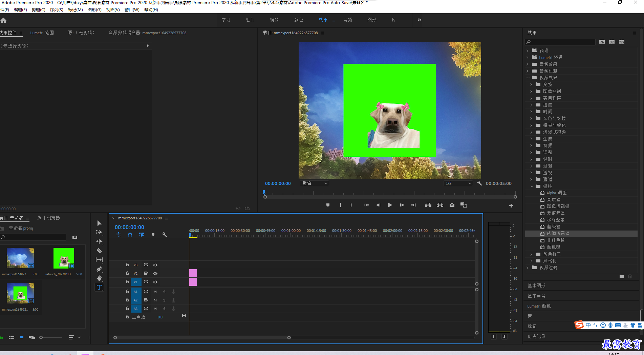The width and height of the screenshot is (644, 355).
Task: Step back one frame
Action: coord(378,205)
